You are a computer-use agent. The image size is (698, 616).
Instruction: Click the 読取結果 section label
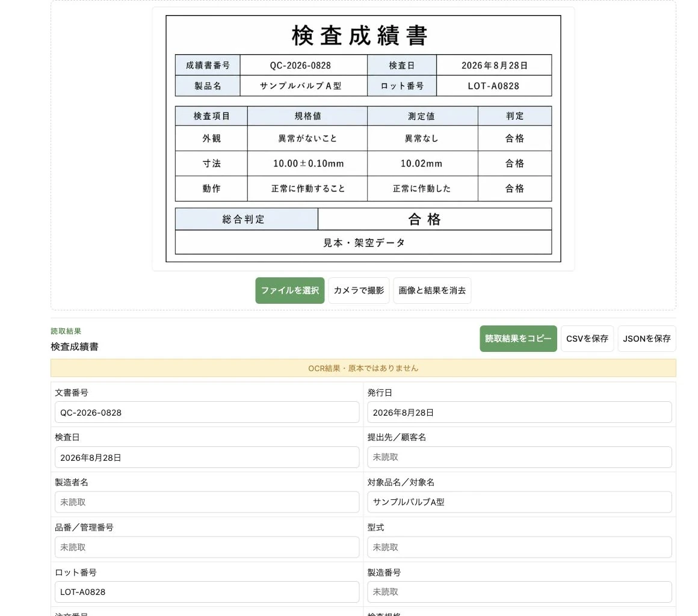[x=66, y=331]
